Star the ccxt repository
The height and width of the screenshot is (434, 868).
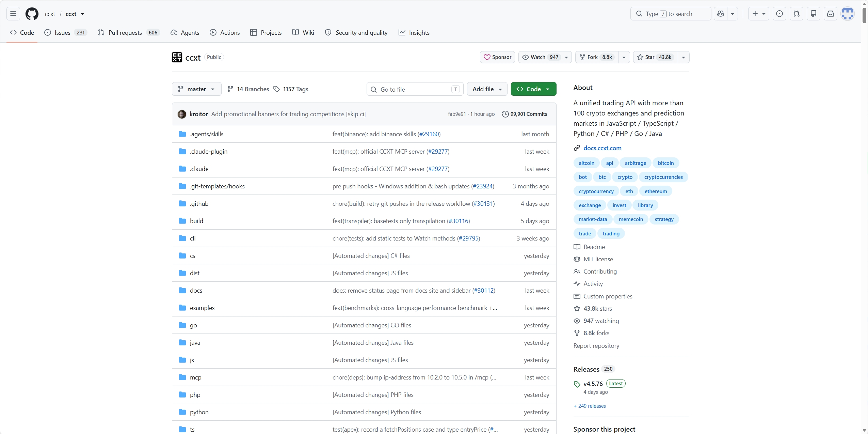coord(656,57)
